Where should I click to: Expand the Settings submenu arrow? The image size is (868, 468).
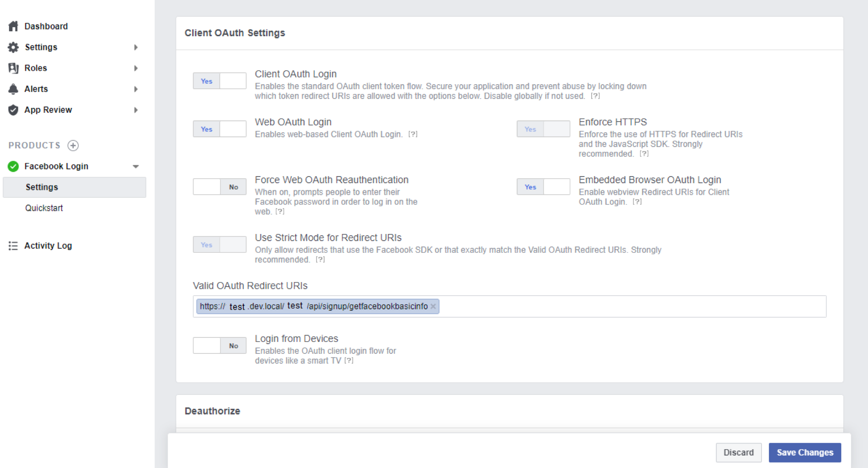tap(136, 47)
